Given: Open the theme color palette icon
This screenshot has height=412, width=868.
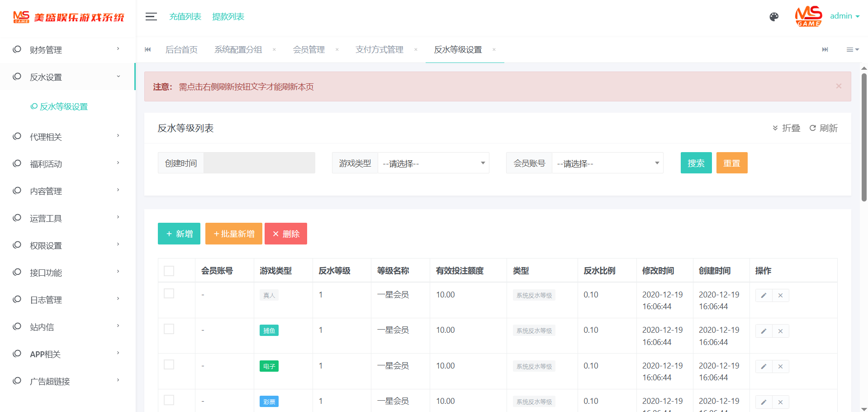Looking at the screenshot, I should (774, 17).
